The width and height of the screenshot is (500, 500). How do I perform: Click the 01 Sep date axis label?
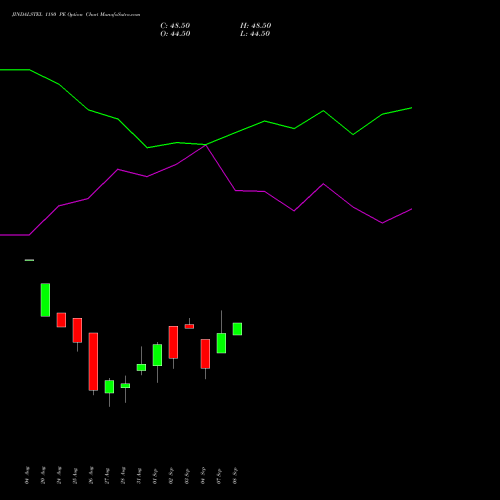click(x=155, y=476)
